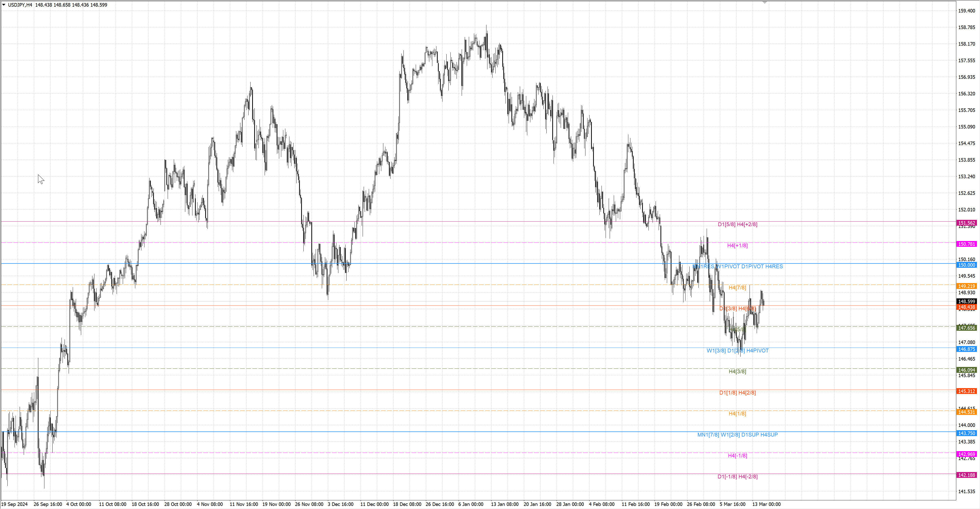The image size is (980, 509).
Task: Click the D1[1/8] H4[2/8] level label
Action: coord(737,393)
